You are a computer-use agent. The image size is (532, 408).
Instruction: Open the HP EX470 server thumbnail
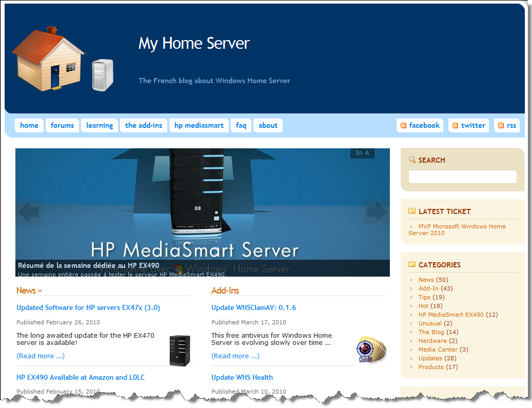(x=180, y=351)
